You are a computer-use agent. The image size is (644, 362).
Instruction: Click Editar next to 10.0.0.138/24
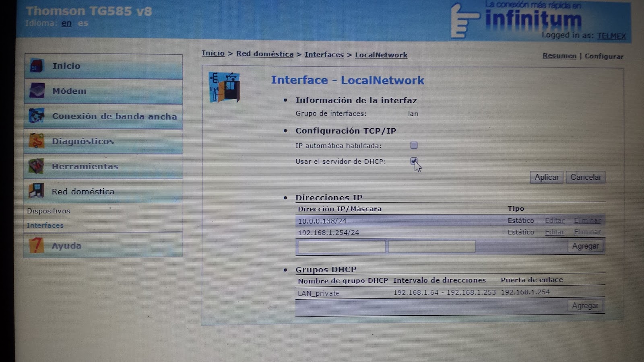pos(554,220)
